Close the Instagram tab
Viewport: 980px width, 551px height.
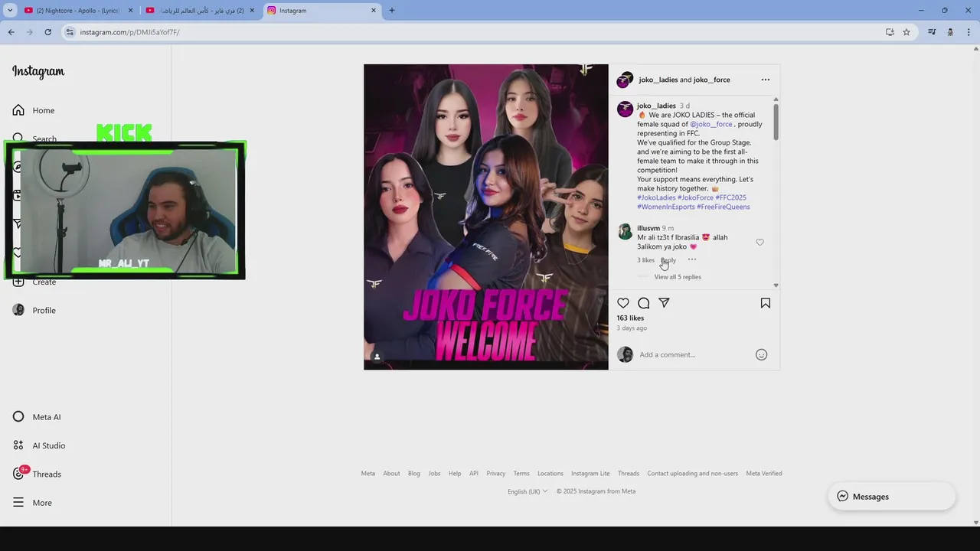374,10
